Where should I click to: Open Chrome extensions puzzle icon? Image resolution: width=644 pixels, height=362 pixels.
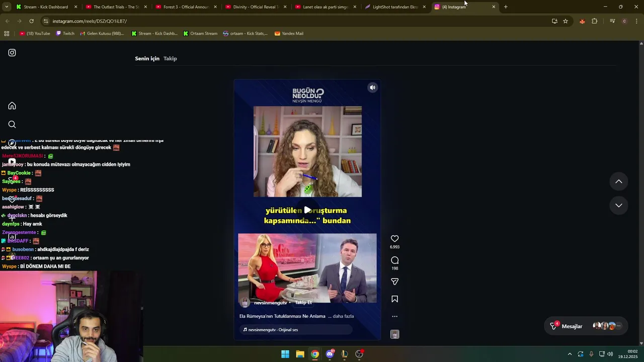coord(595,21)
